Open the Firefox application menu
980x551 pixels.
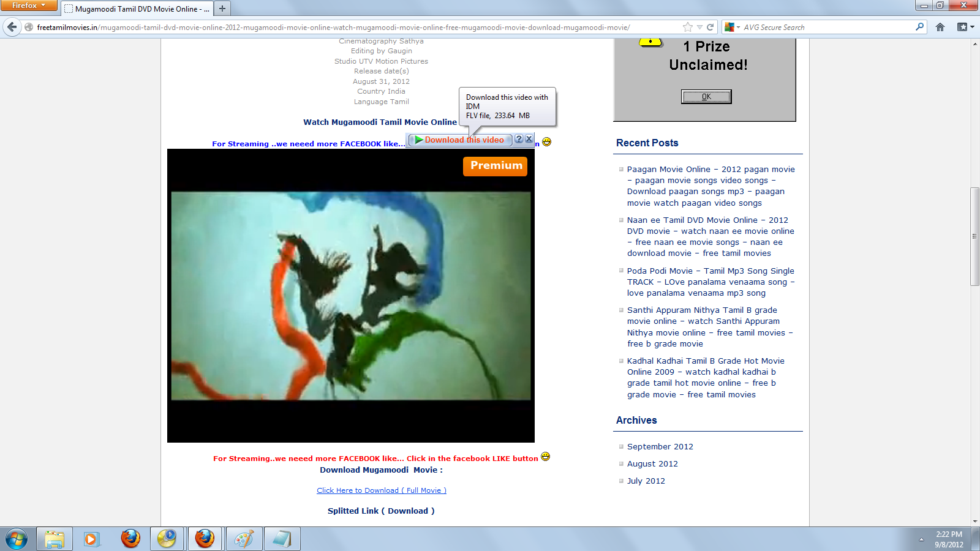[x=29, y=6]
